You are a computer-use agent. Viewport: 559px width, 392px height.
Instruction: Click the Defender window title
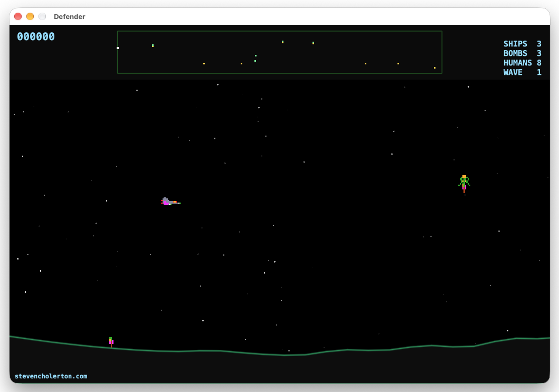click(x=70, y=16)
